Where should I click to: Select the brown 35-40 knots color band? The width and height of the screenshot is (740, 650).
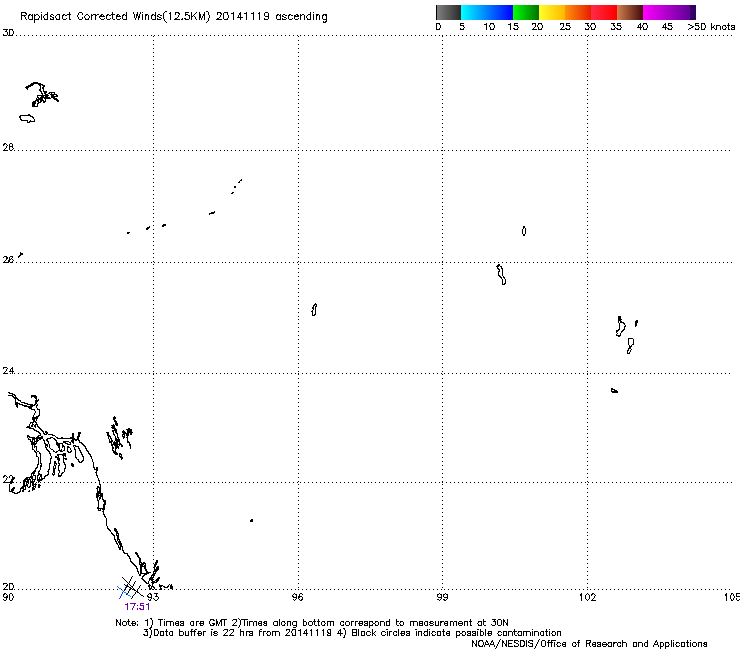tap(630, 12)
